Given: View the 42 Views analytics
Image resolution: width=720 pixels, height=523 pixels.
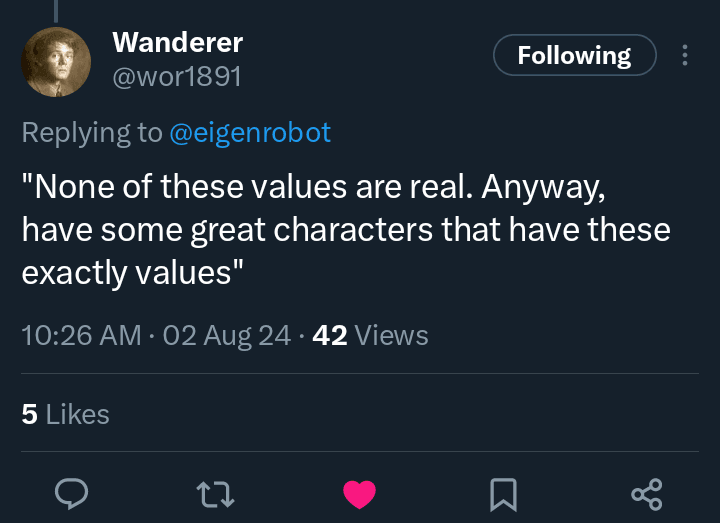Looking at the screenshot, I should pos(370,336).
